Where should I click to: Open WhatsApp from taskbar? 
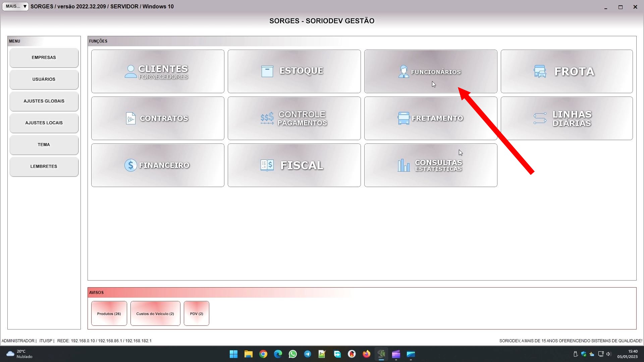point(293,354)
